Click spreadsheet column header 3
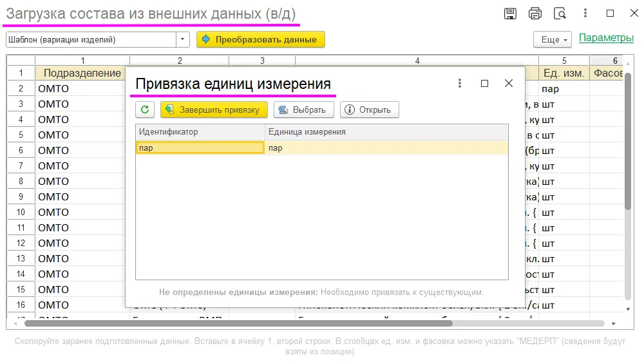644x362 pixels. [x=262, y=61]
